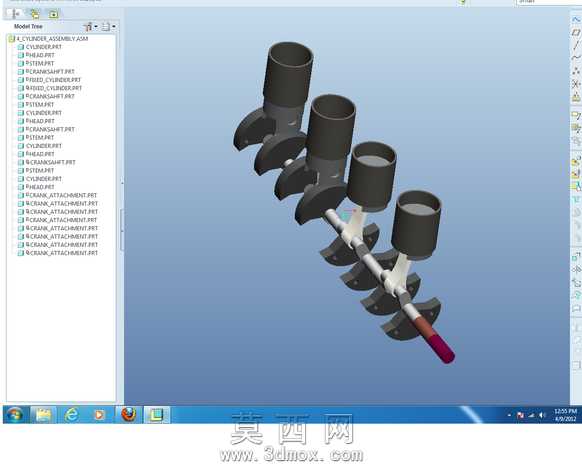Click the red end of the crankshaft

click(442, 348)
